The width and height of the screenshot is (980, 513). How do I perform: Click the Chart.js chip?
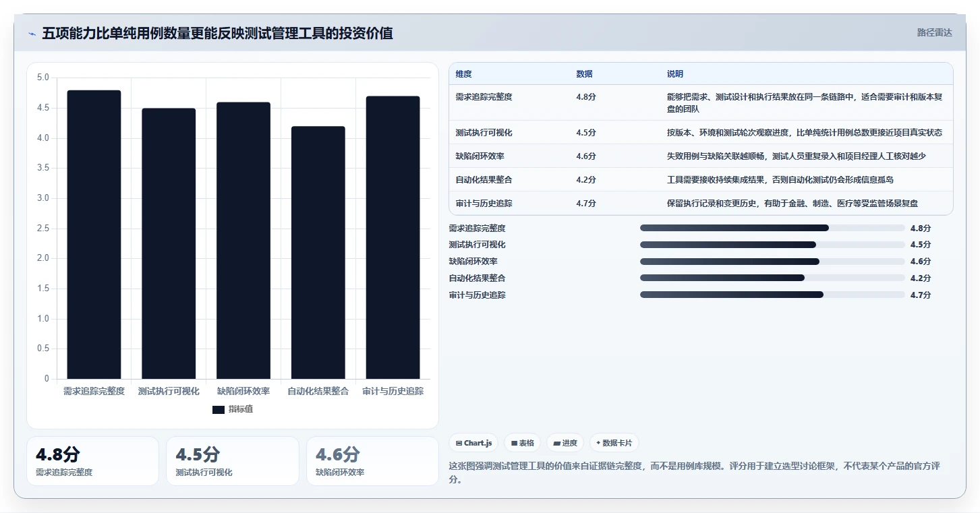474,443
